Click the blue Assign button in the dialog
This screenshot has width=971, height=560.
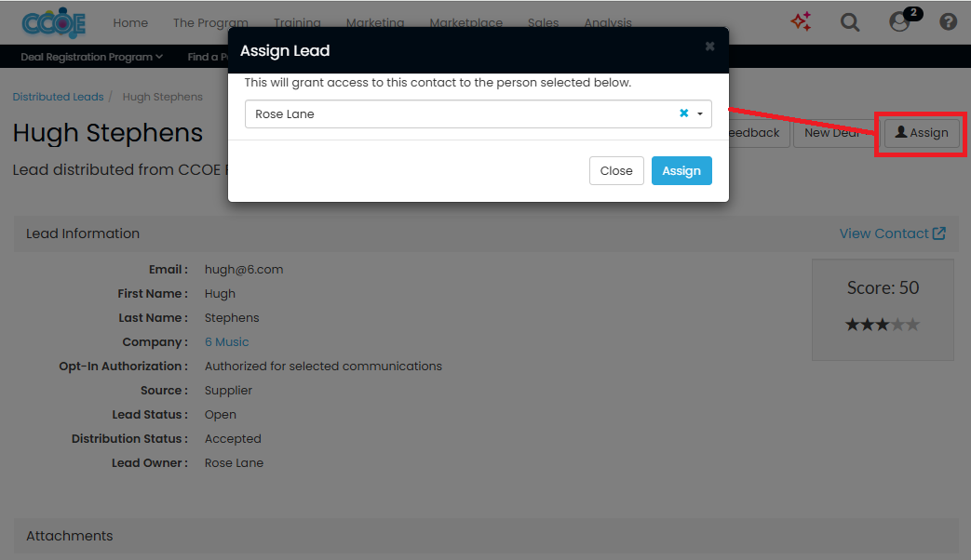681,171
